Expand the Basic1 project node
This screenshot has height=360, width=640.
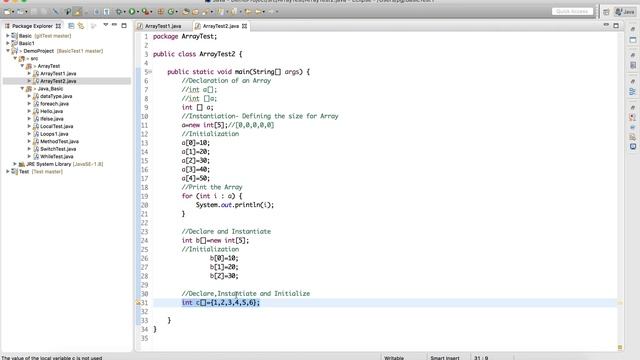coord(8,43)
